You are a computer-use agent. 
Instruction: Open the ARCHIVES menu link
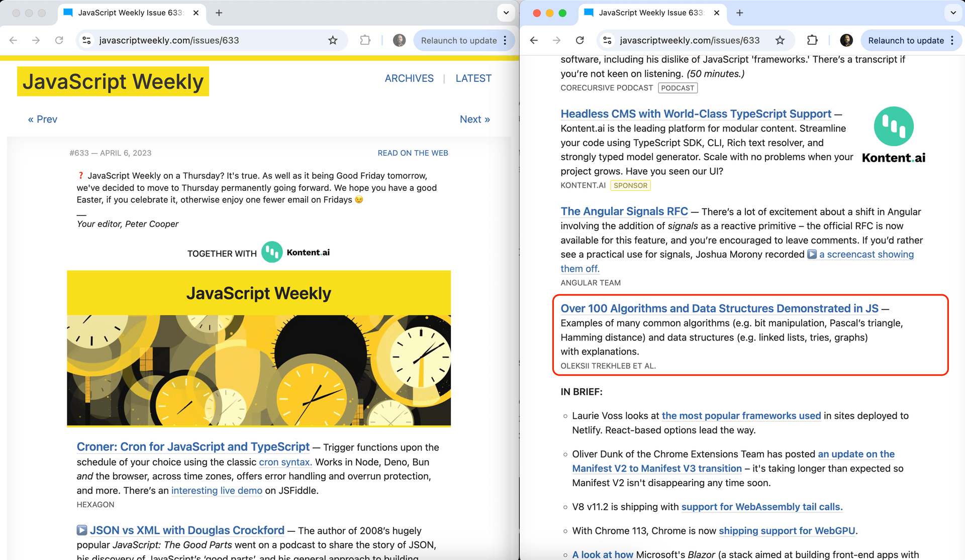409,78
